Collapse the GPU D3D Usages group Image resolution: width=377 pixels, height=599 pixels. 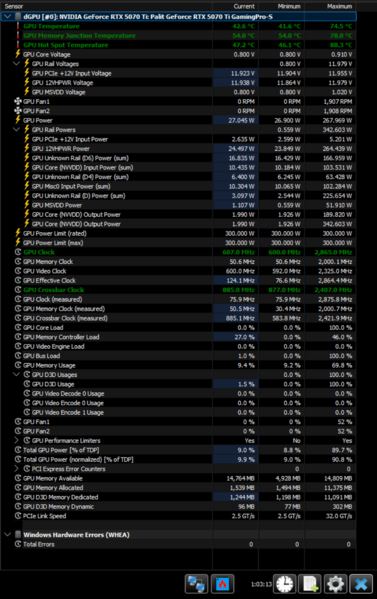pyautogui.click(x=16, y=374)
